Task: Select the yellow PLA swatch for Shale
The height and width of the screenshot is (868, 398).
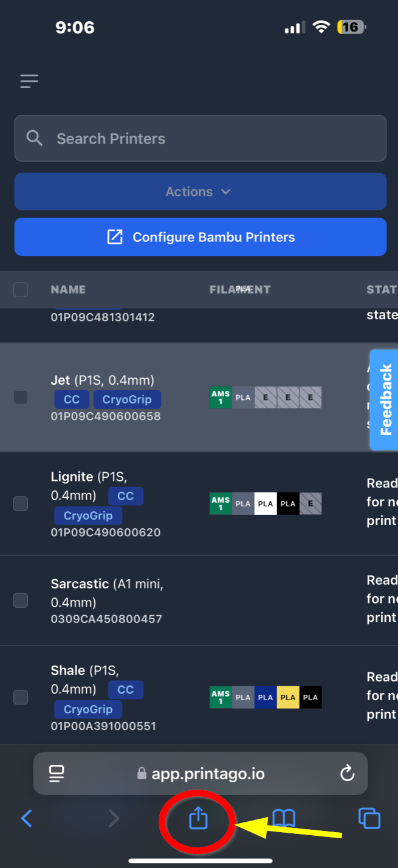Action: tap(287, 697)
